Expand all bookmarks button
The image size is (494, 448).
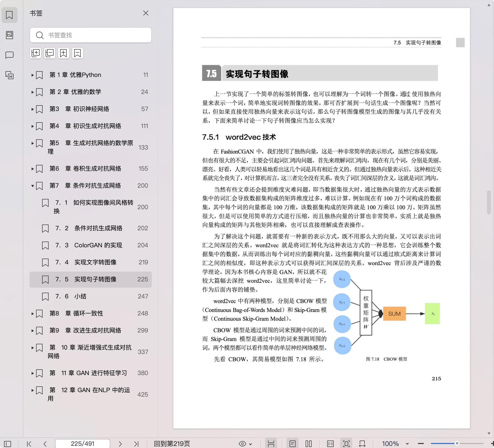coord(36,53)
